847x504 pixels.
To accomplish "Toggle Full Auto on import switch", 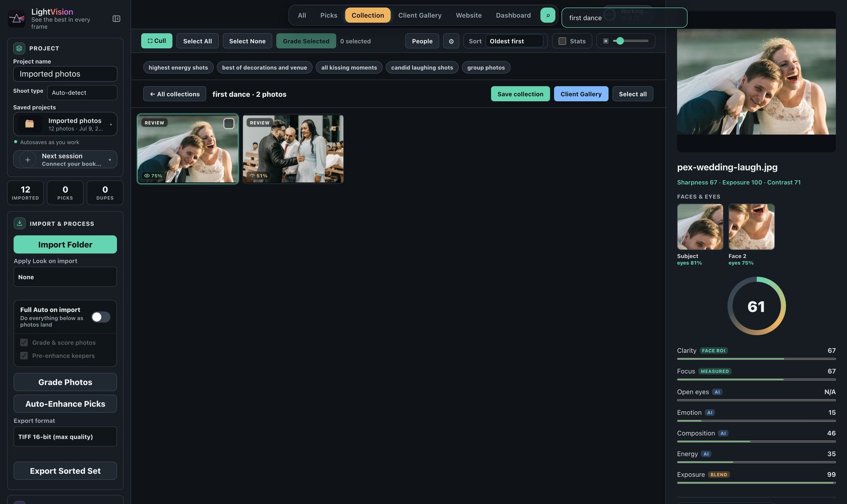I will (x=100, y=317).
